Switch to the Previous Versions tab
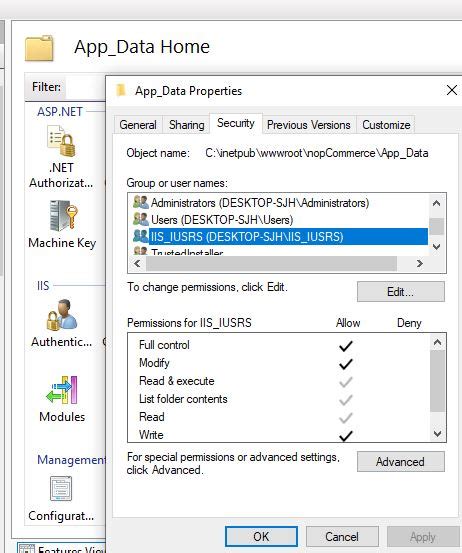 [309, 125]
